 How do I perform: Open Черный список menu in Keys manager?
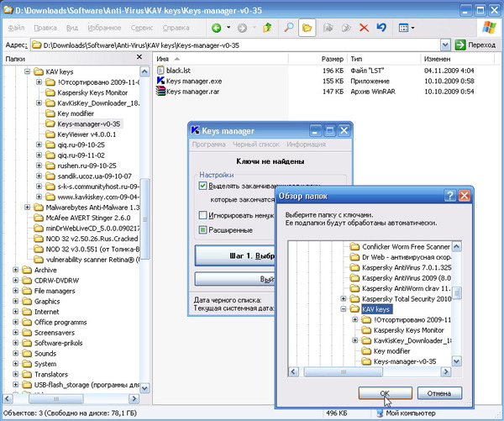point(256,145)
